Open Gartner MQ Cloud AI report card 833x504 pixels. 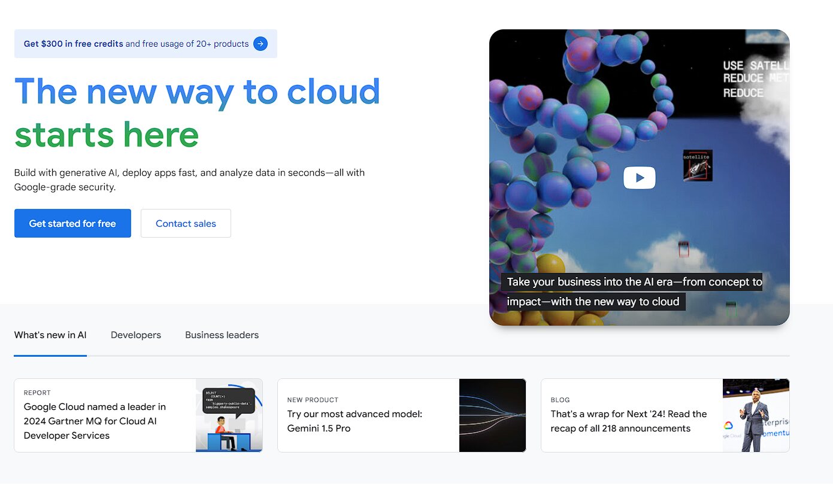click(x=138, y=415)
